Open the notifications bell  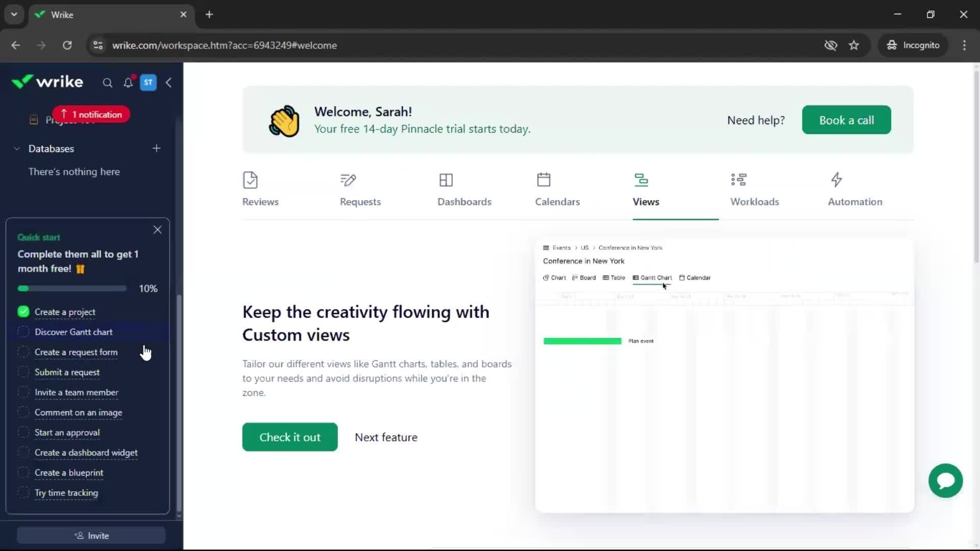(128, 83)
